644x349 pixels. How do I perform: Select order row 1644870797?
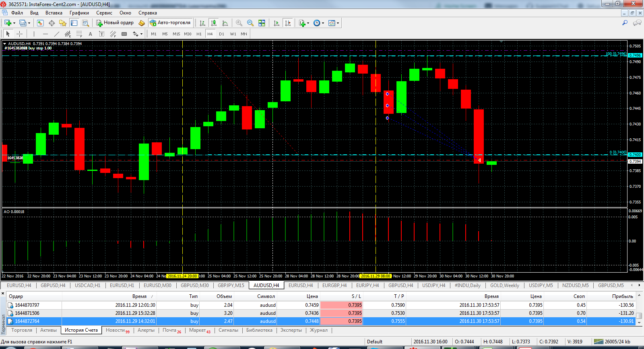[x=321, y=305]
